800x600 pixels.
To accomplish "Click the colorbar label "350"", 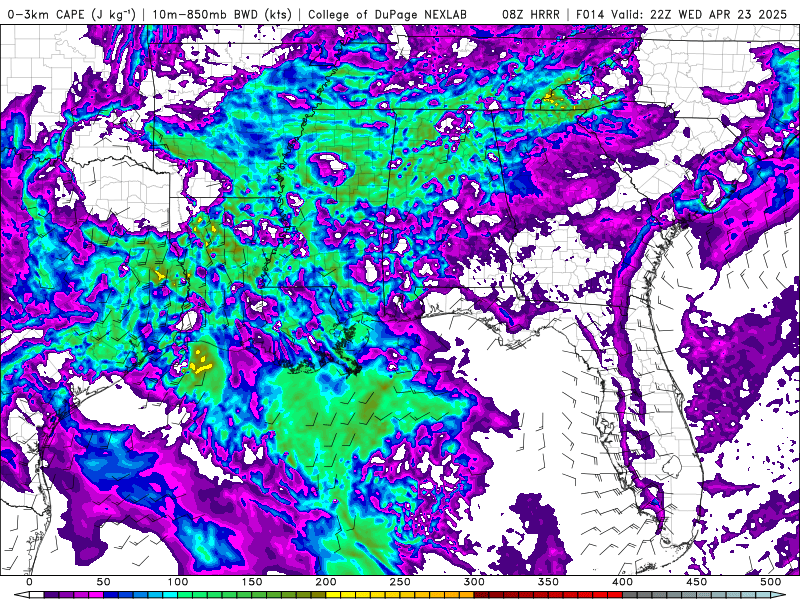I will (x=548, y=582).
